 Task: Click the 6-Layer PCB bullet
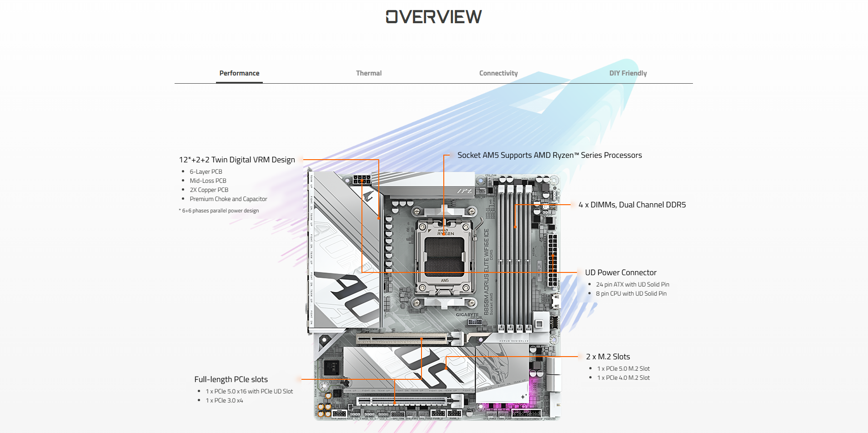click(x=206, y=171)
